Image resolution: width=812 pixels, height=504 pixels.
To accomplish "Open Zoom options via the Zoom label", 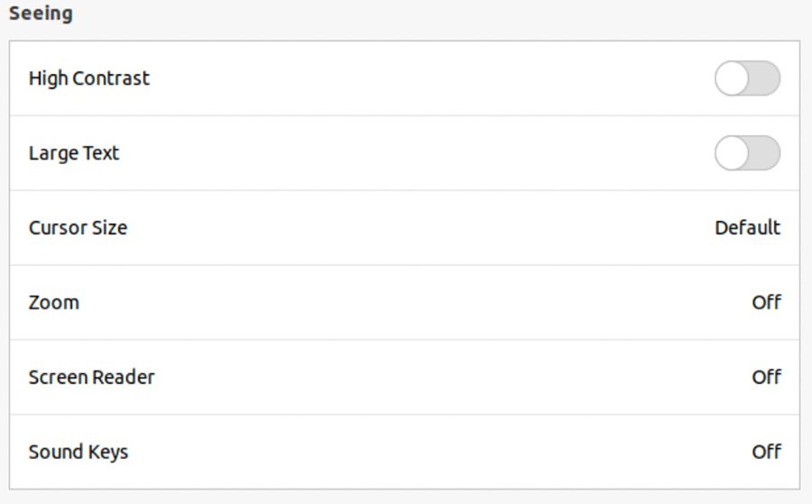I will coord(54,302).
